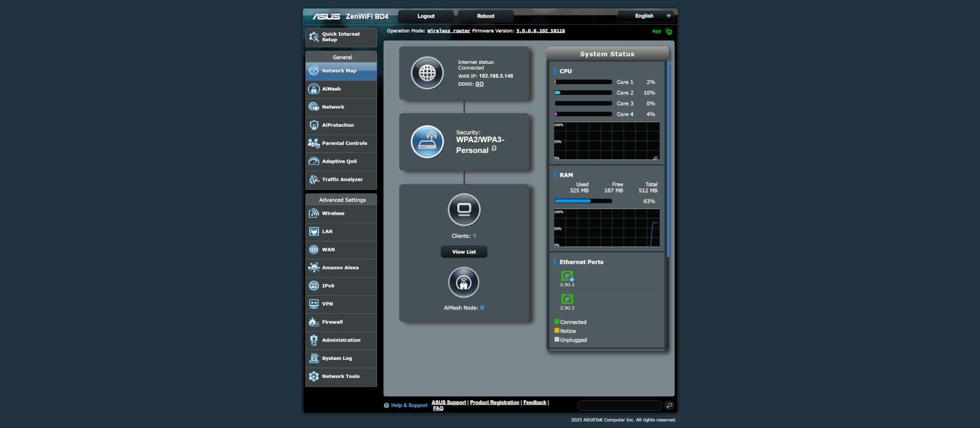
Task: Open AiProtection shield icon
Action: click(314, 125)
